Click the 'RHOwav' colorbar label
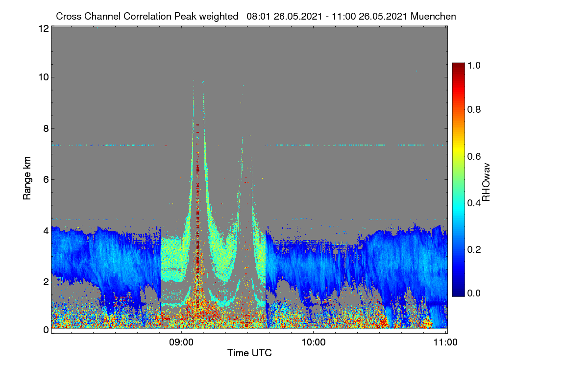Viewport: 588px width, 392px height. (486, 182)
